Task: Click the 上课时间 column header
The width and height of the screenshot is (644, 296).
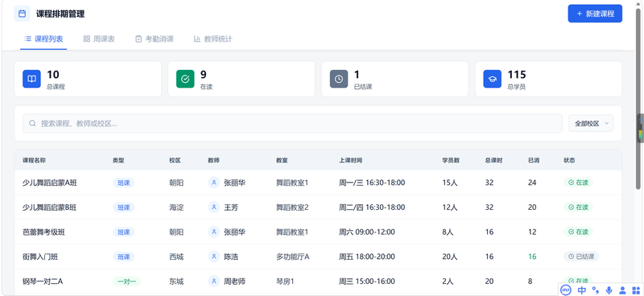Action: 350,161
